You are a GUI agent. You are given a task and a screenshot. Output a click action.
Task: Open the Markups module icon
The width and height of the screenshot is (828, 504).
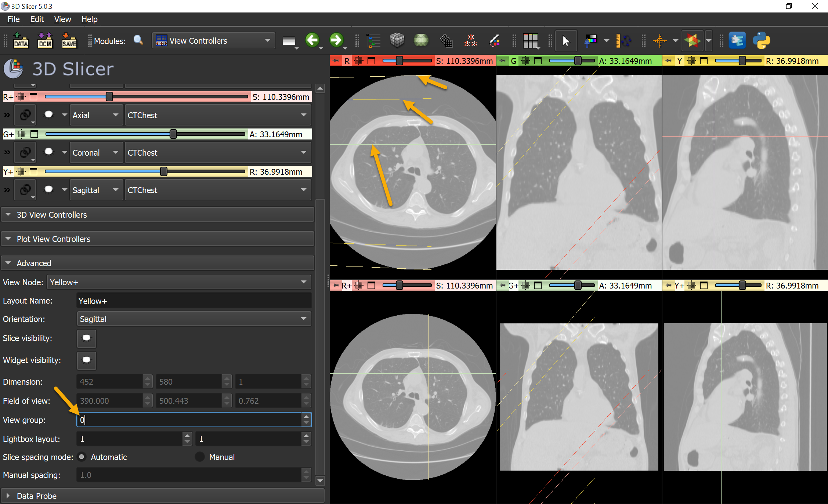[x=471, y=40]
